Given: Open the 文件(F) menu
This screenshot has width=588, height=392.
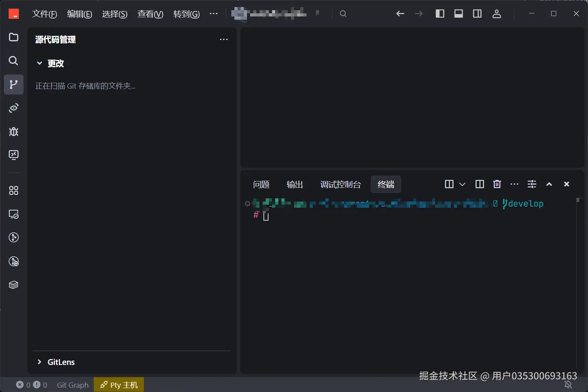Looking at the screenshot, I should coord(45,14).
